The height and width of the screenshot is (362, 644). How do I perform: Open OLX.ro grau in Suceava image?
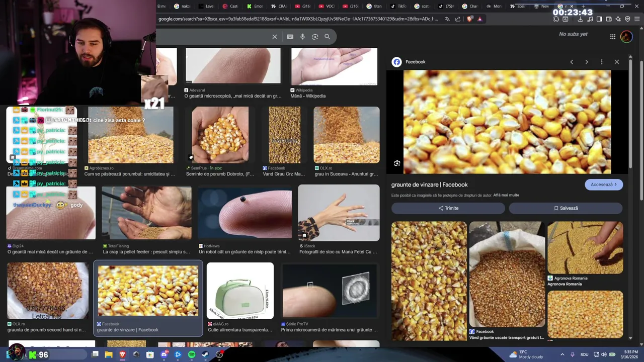coord(347,135)
